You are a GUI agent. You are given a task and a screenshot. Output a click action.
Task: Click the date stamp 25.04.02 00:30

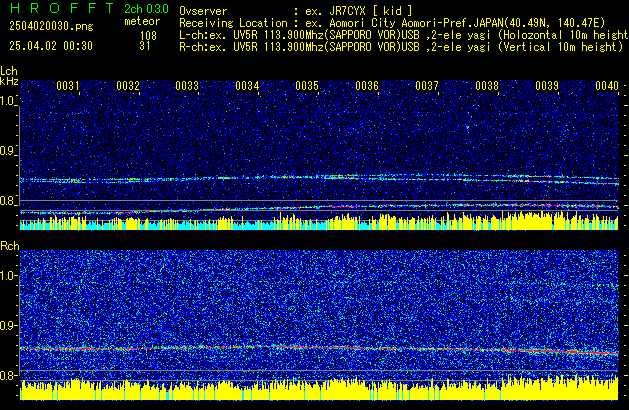51,46
